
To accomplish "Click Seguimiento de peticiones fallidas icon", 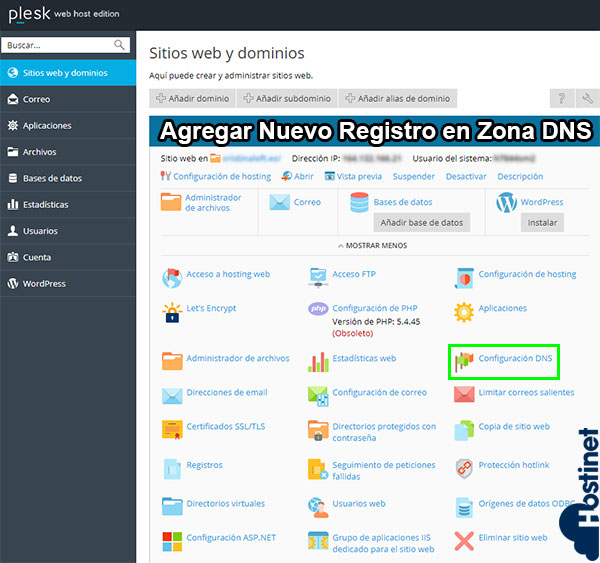I will pyautogui.click(x=318, y=469).
